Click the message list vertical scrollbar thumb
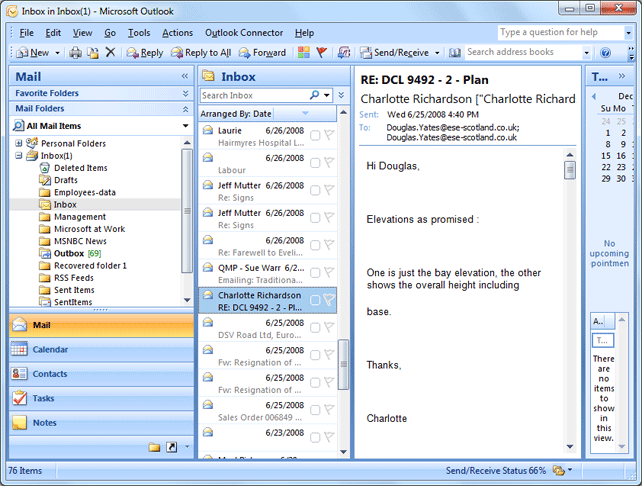 [x=344, y=364]
